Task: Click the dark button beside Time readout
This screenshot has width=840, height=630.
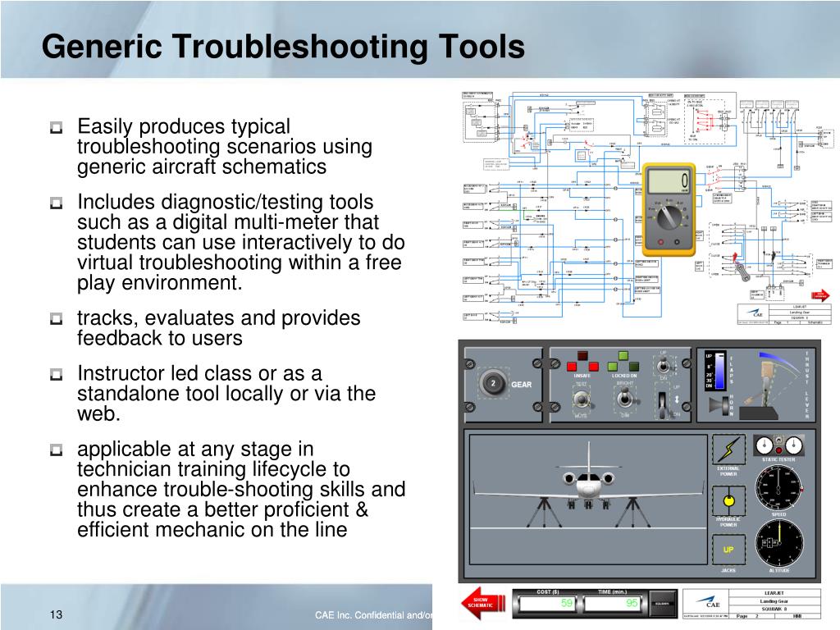Action: (663, 604)
